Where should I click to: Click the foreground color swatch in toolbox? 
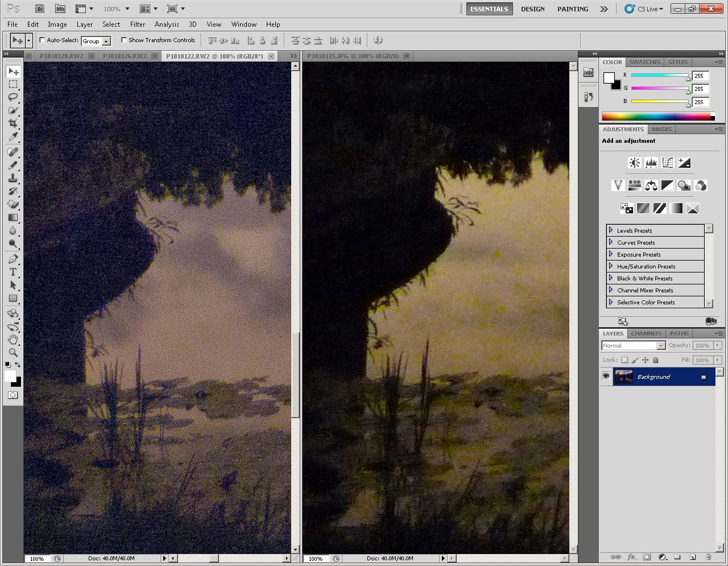pyautogui.click(x=10, y=376)
